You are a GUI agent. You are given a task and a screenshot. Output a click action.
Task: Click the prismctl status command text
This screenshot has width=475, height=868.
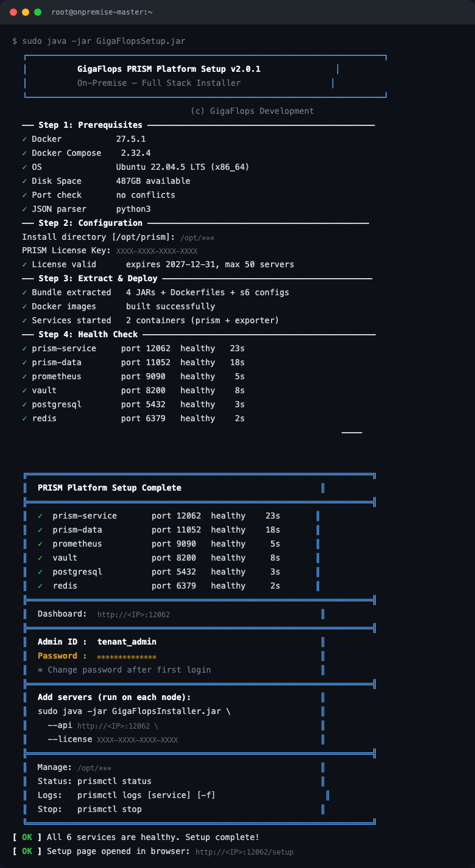pos(114,781)
